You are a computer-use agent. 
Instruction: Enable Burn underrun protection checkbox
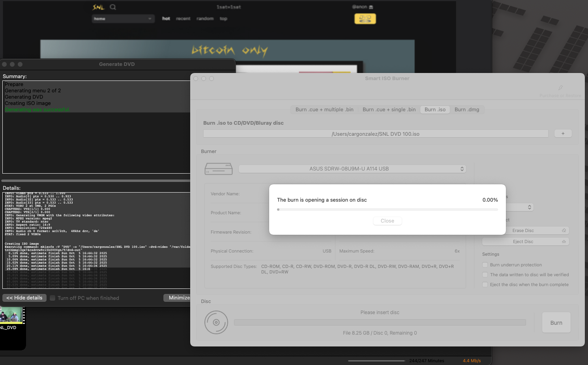(485, 265)
